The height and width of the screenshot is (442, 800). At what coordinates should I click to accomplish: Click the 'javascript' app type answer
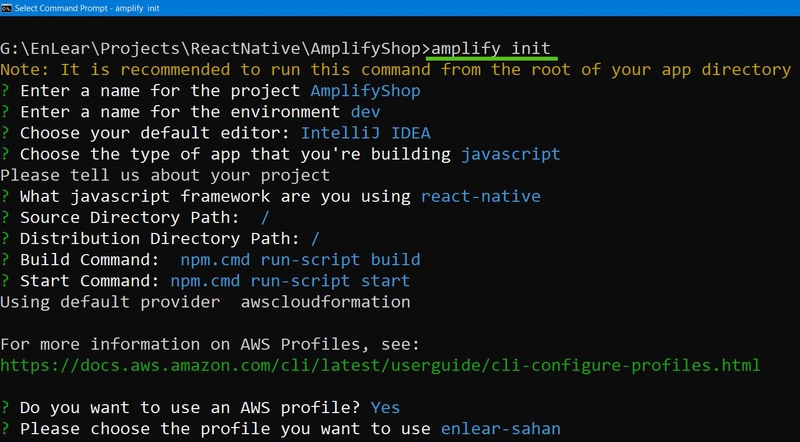tap(511, 154)
